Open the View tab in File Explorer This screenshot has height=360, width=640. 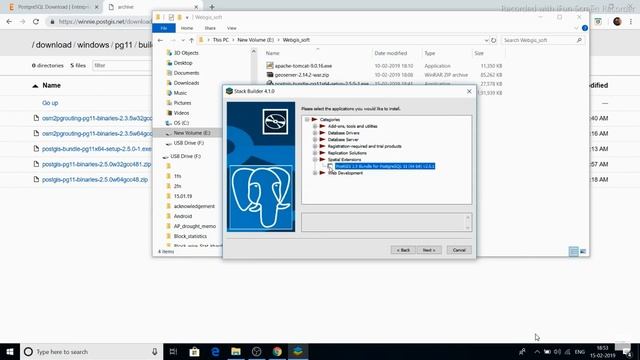tap(232, 28)
